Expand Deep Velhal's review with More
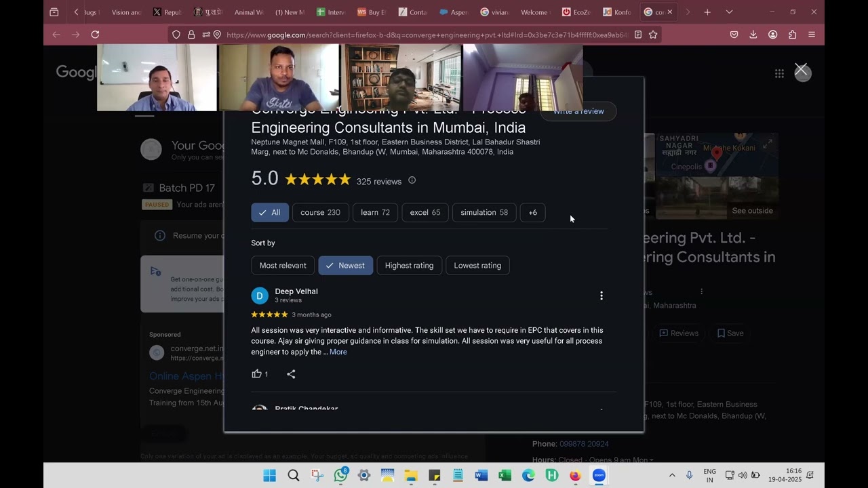This screenshot has width=868, height=488. tap(338, 352)
